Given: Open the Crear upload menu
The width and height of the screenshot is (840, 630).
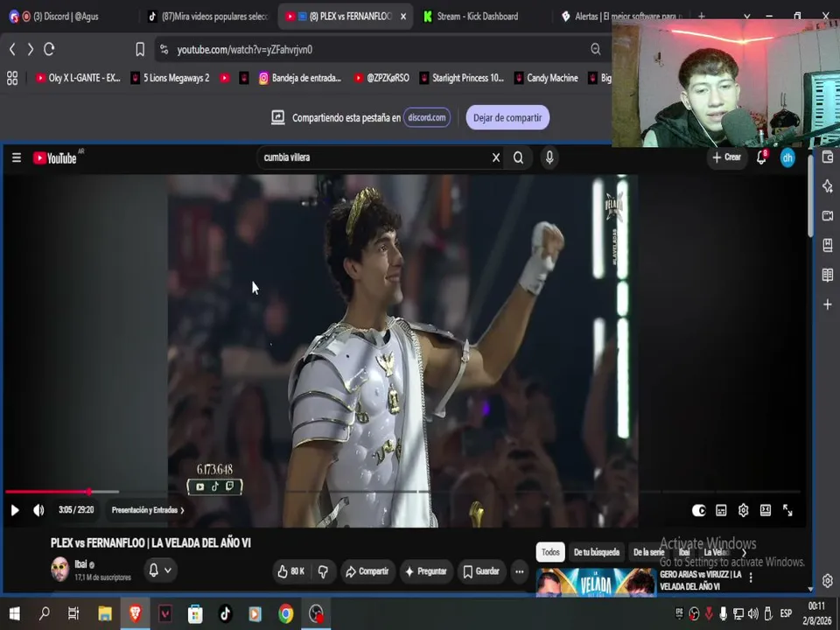Looking at the screenshot, I should [x=726, y=157].
